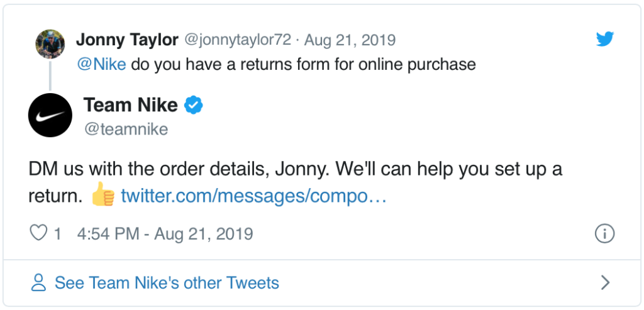Open the Team Nike display name

pyautogui.click(x=131, y=105)
